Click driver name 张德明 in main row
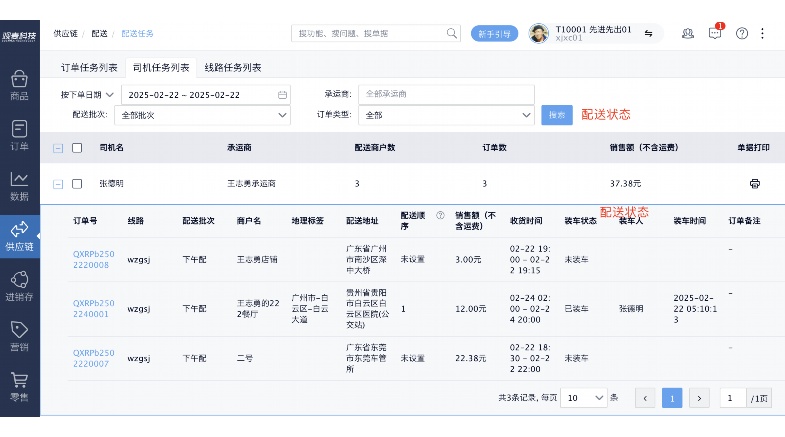This screenshot has width=785, height=437. tap(111, 184)
